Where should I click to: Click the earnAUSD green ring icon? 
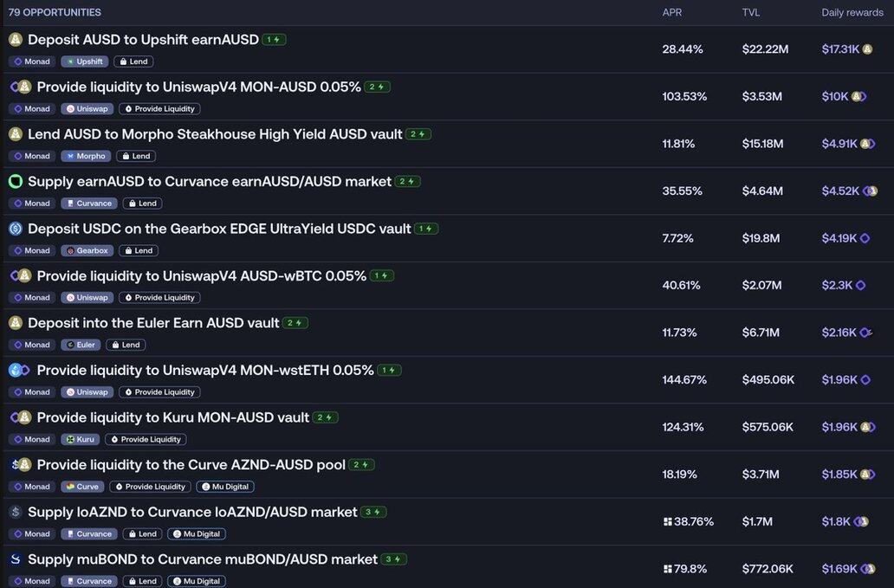point(16,182)
